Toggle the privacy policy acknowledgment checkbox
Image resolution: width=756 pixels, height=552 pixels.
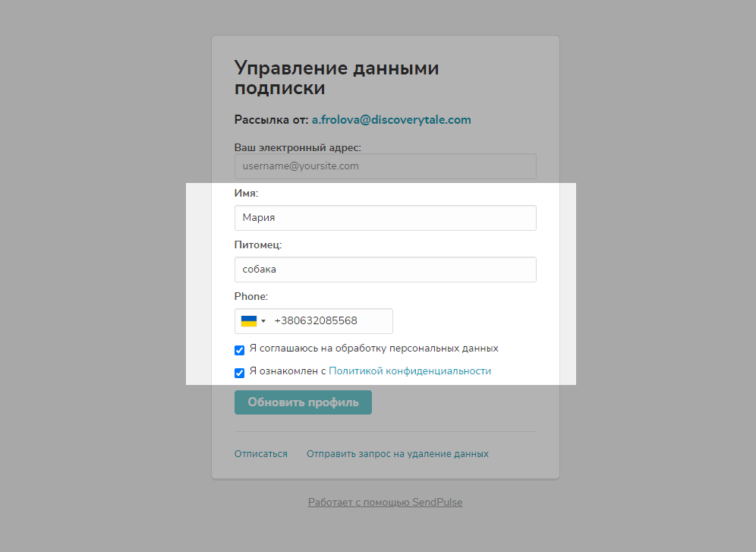pyautogui.click(x=239, y=373)
